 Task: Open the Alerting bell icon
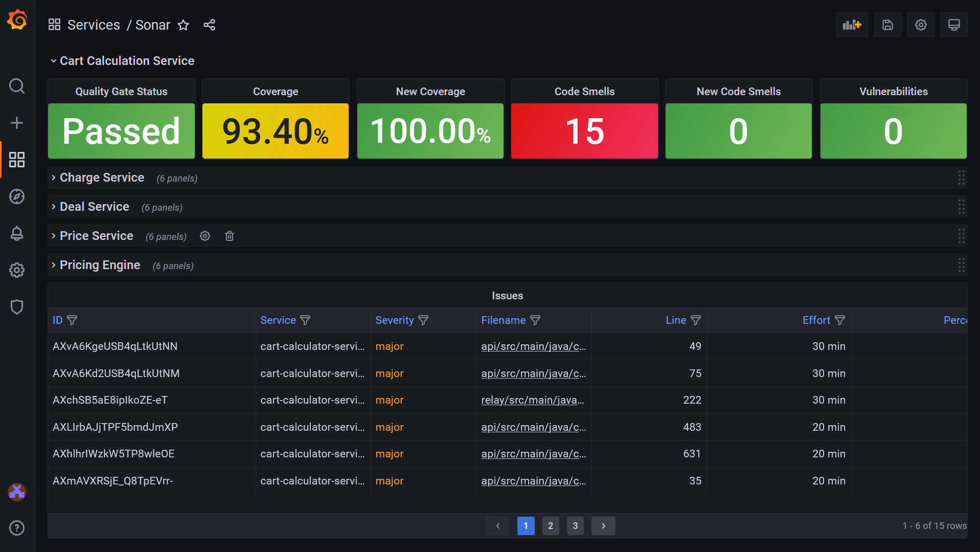[x=17, y=233]
